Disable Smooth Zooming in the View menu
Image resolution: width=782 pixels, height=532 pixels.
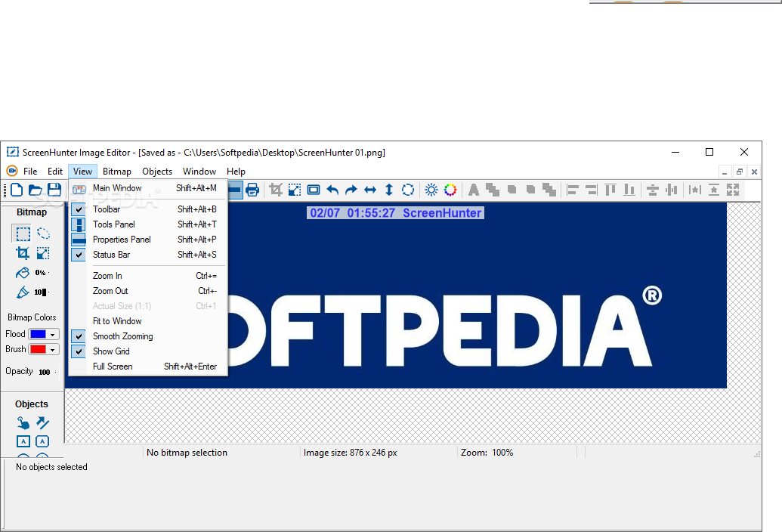pyautogui.click(x=148, y=336)
